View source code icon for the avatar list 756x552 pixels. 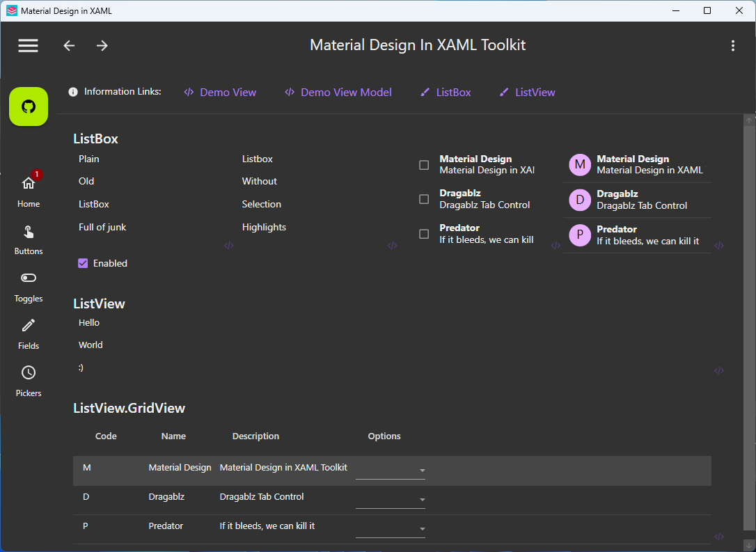click(x=719, y=246)
